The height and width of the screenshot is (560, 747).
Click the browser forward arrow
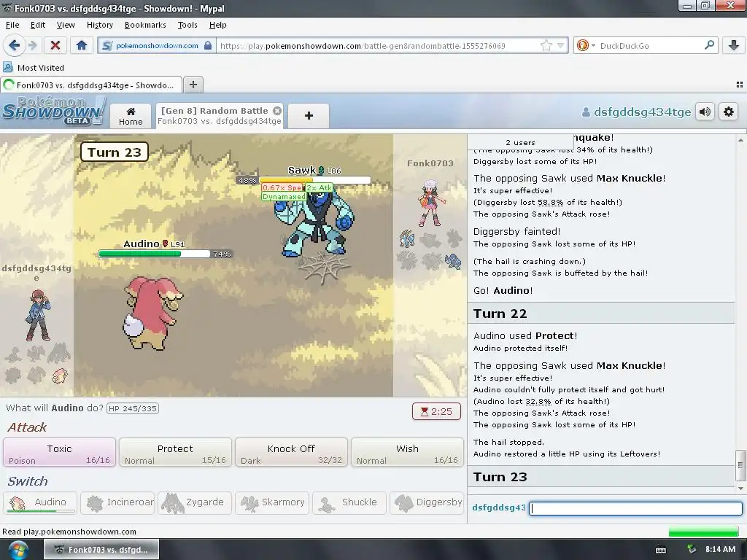[x=33, y=45]
